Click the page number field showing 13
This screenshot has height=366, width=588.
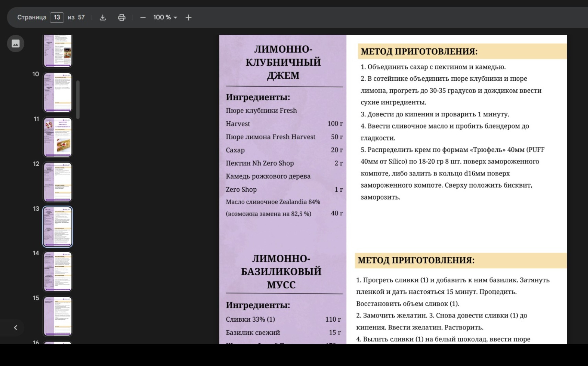[x=57, y=18]
